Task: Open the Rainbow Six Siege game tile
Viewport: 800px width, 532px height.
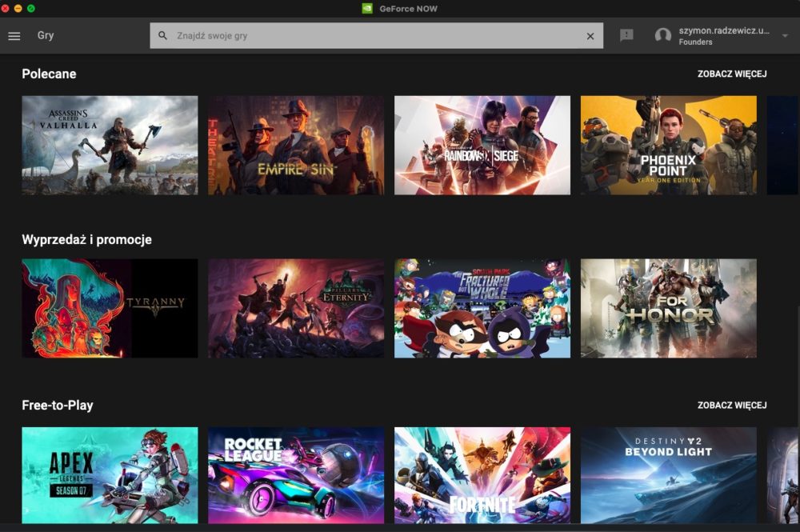Action: 482,146
